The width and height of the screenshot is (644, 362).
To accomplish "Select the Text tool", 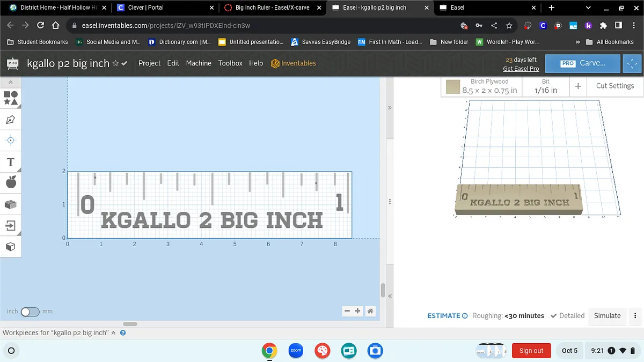I will click(x=11, y=162).
